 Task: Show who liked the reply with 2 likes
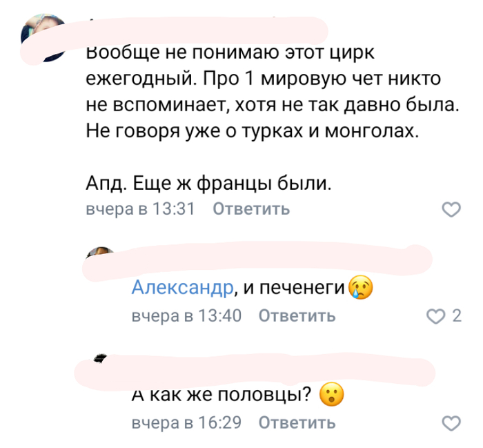click(455, 316)
